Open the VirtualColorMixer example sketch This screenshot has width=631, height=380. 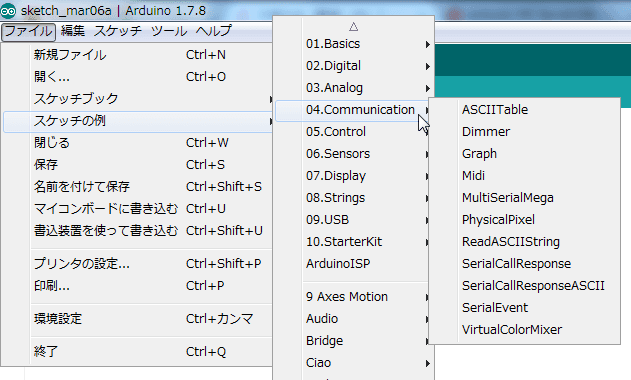524,330
